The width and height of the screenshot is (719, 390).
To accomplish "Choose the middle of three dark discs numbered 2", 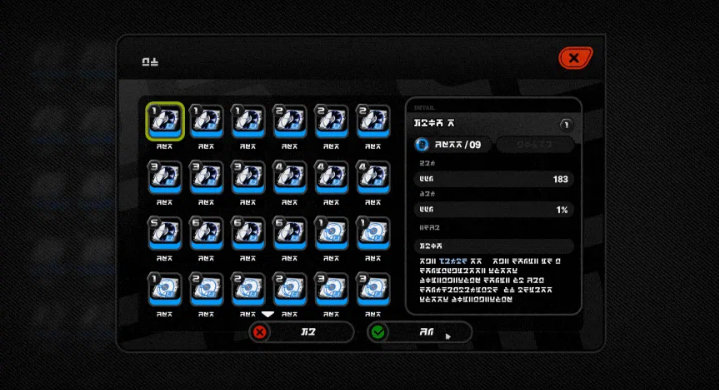I will click(x=332, y=121).
